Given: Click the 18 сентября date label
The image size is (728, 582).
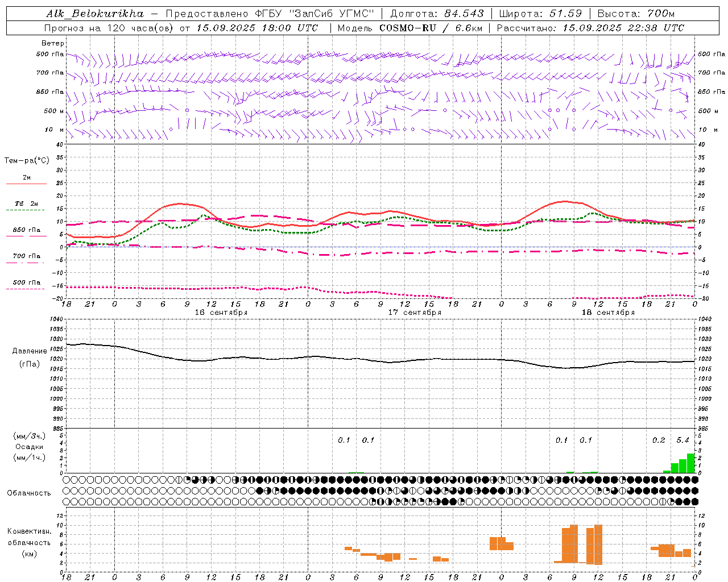Looking at the screenshot, I should (x=607, y=313).
